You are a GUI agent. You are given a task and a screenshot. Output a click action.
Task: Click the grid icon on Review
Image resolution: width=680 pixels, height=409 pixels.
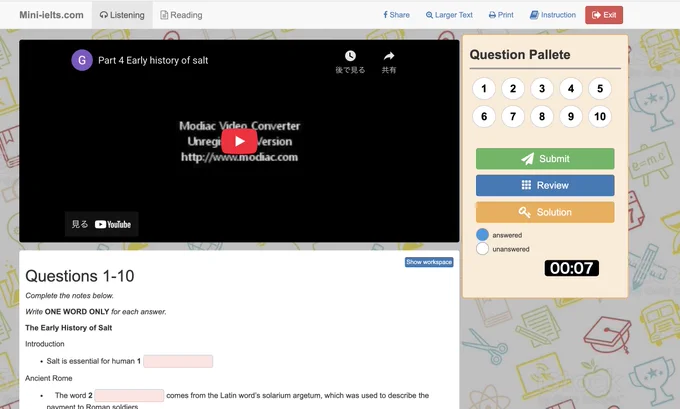pyautogui.click(x=526, y=185)
